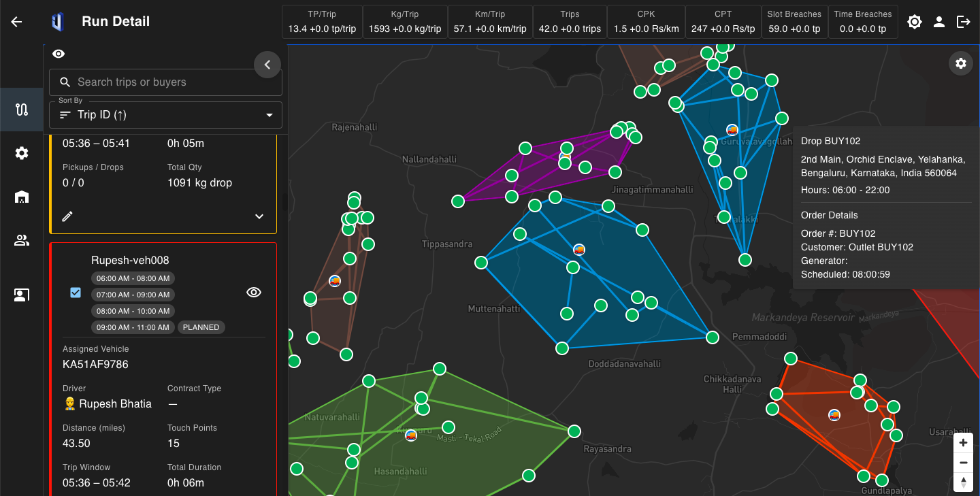Click vehicle marker near Tippasandra blue cluster
The image size is (980, 496).
click(579, 250)
